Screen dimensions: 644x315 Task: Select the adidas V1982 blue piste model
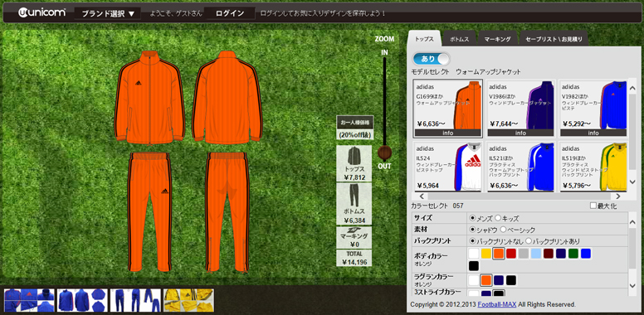click(593, 108)
